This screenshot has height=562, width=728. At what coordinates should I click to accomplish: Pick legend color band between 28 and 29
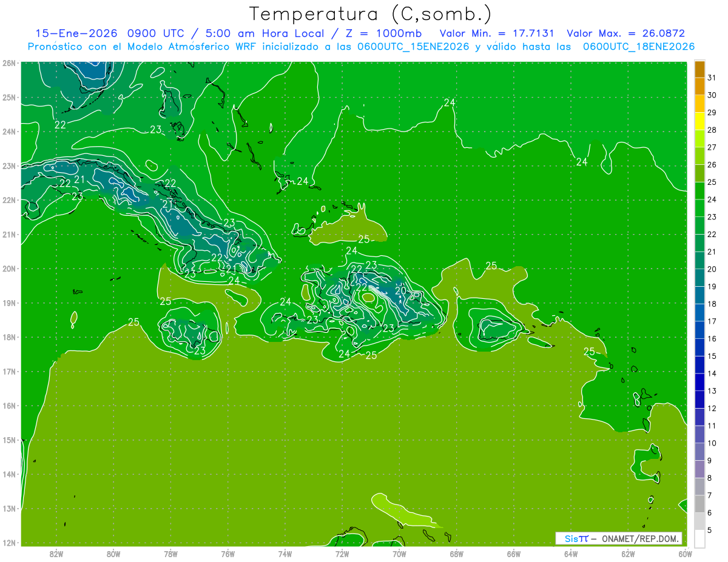click(x=699, y=121)
